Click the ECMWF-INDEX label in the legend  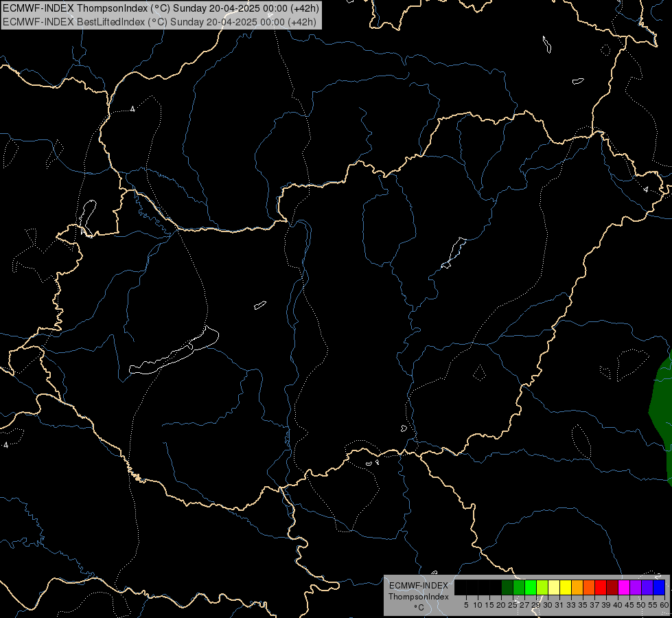point(418,586)
